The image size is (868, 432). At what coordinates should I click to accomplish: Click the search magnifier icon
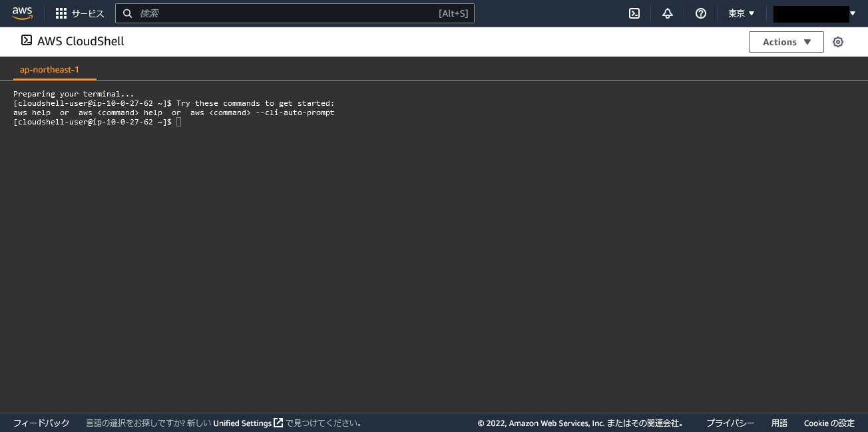click(127, 13)
